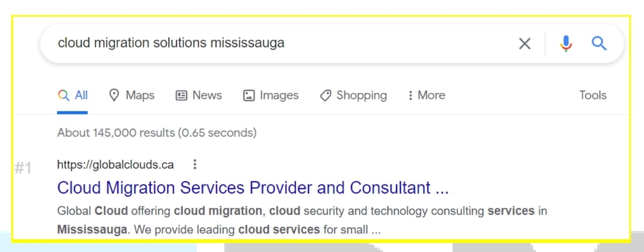Image resolution: width=644 pixels, height=252 pixels.
Task: Switch to the Shopping tab label
Action: [x=362, y=95]
